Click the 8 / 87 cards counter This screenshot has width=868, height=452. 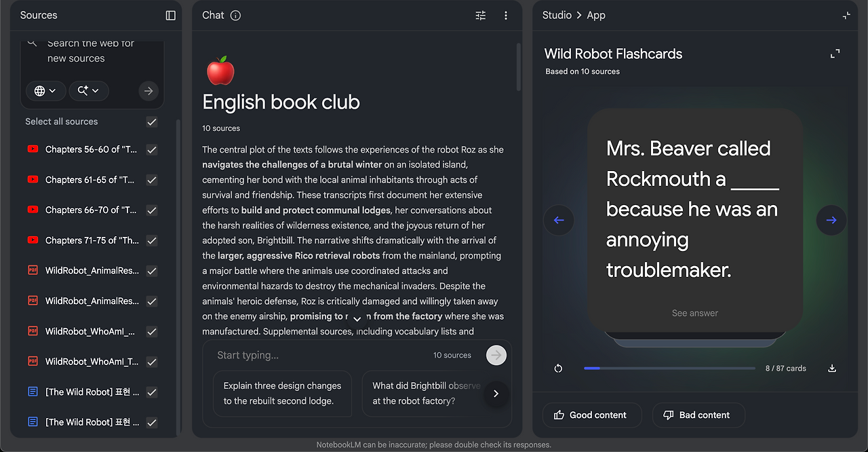(x=786, y=369)
